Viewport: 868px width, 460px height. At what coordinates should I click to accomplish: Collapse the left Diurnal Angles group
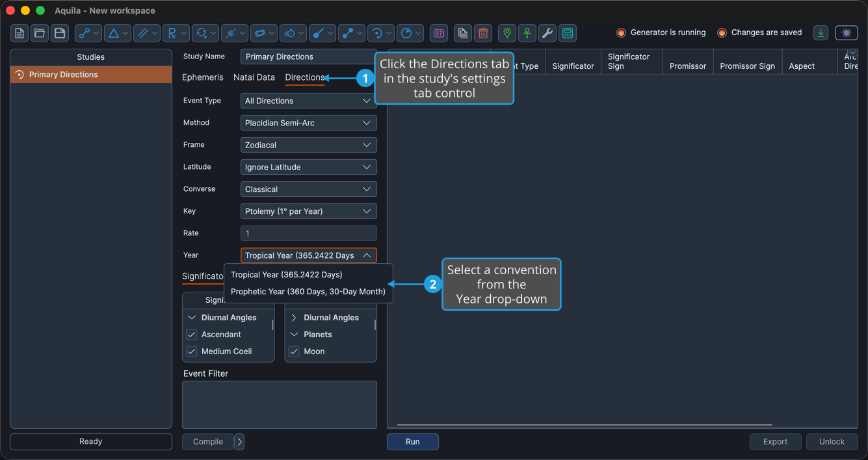coord(192,318)
